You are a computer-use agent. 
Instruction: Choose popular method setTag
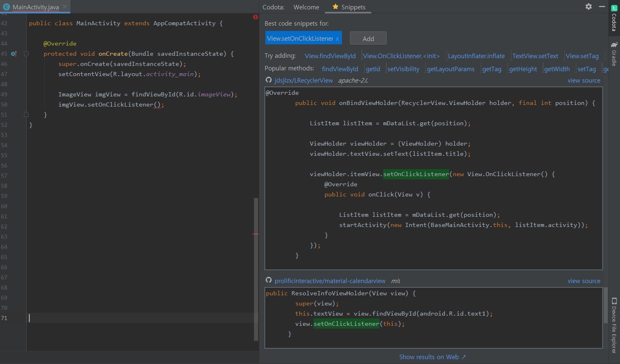coord(587,69)
